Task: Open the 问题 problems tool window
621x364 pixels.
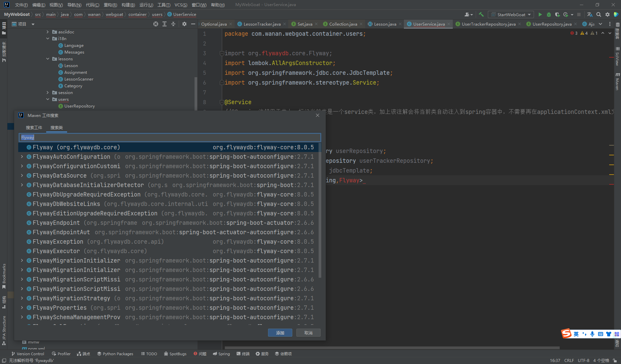Action: click(x=200, y=354)
